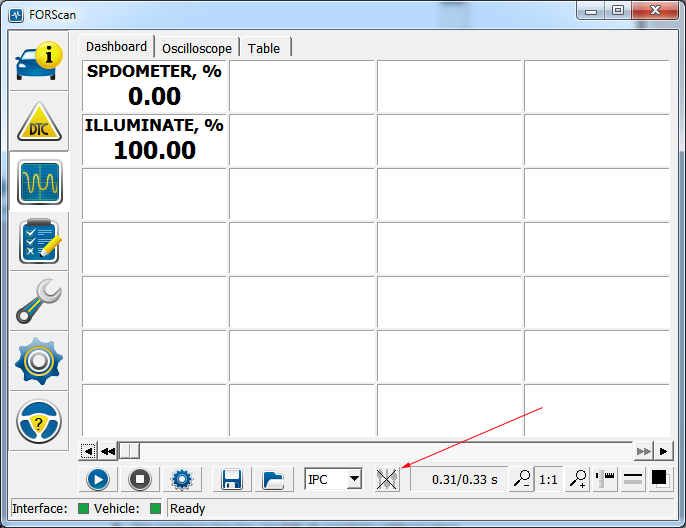
Task: Click the black color swatch button
Action: [660, 479]
